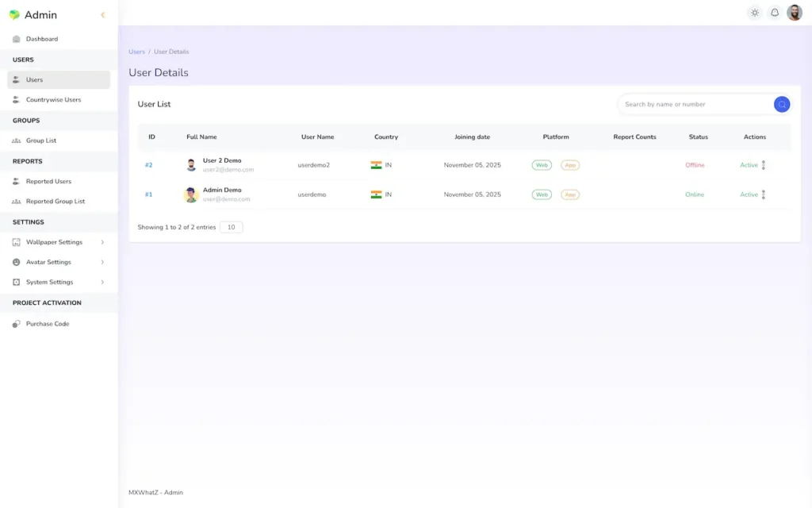Click User 2 Demo name text
Image resolution: width=812 pixels, height=508 pixels.
(222, 160)
